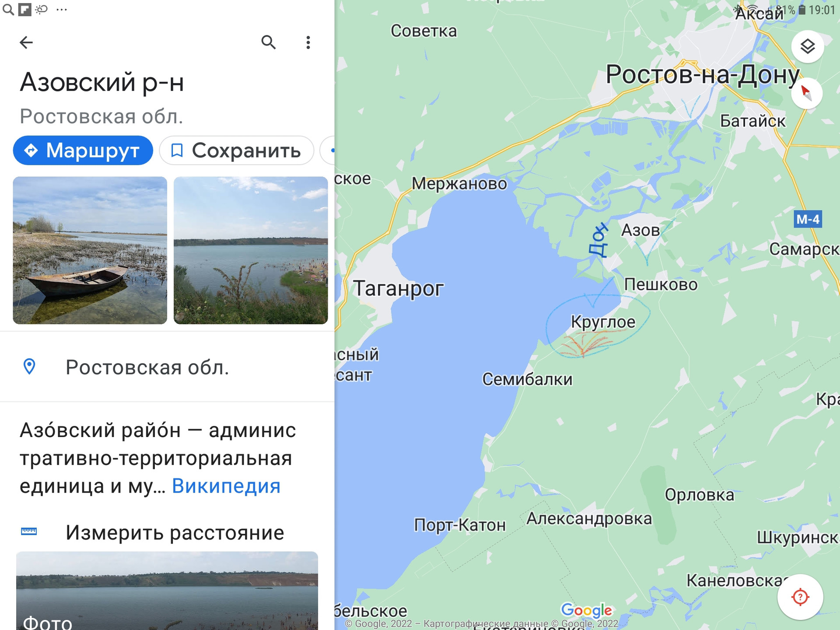Screen dimensions: 840x630
Task: Follow the Википедия link
Action: [x=226, y=486]
